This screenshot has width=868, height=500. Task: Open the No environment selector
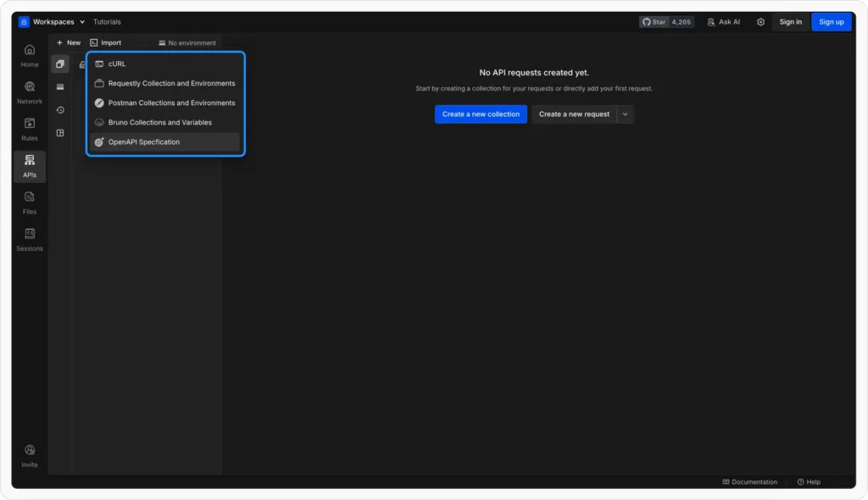coord(187,42)
